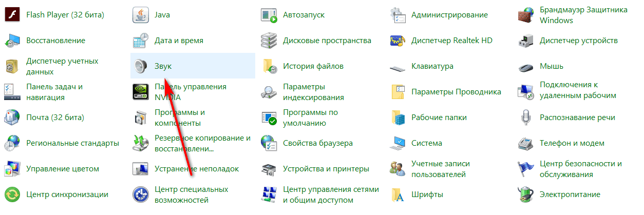Open the Устройства и принтеры icon
The image size is (644, 215).
(269, 169)
